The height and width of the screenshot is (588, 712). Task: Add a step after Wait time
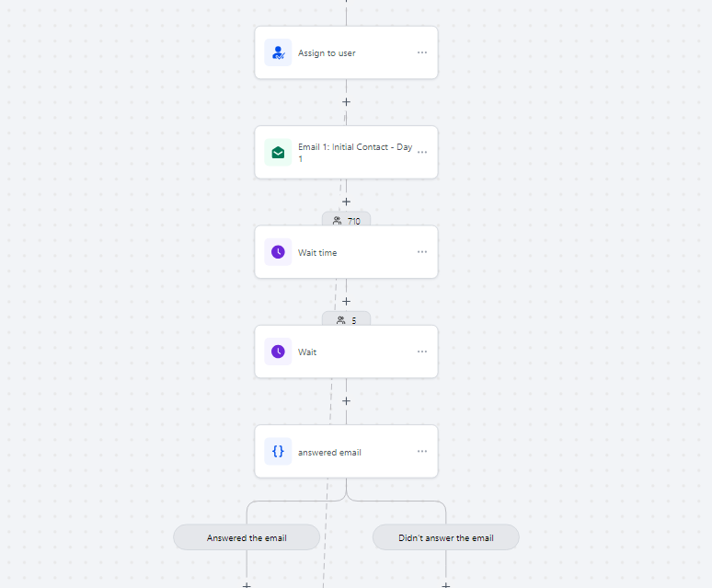tap(346, 302)
